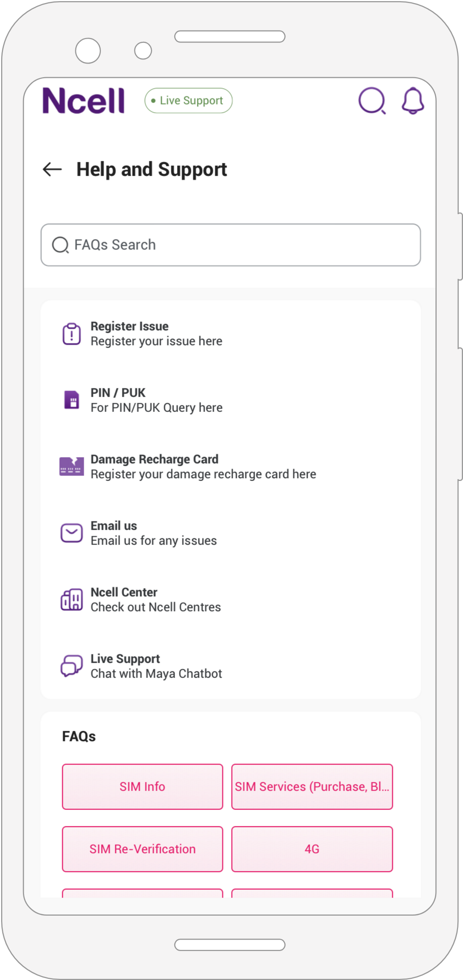This screenshot has height=980, width=463.
Task: Open Chat with Maya Chatbot entry
Action: pos(230,666)
